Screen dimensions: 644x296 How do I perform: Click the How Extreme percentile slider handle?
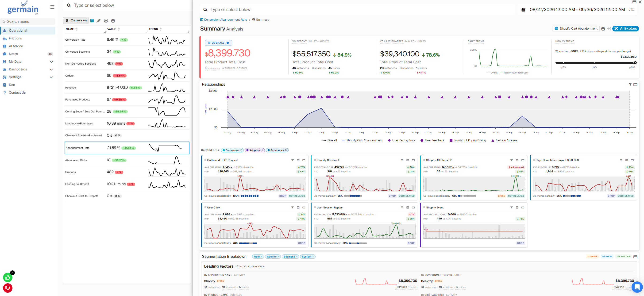[635, 62]
